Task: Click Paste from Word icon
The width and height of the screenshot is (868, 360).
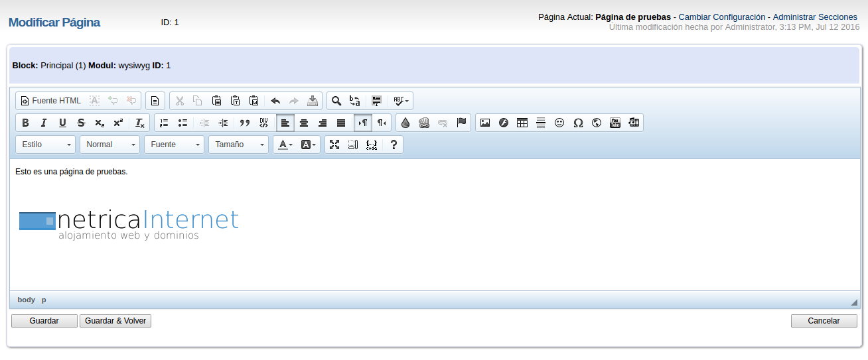Action: coord(253,101)
